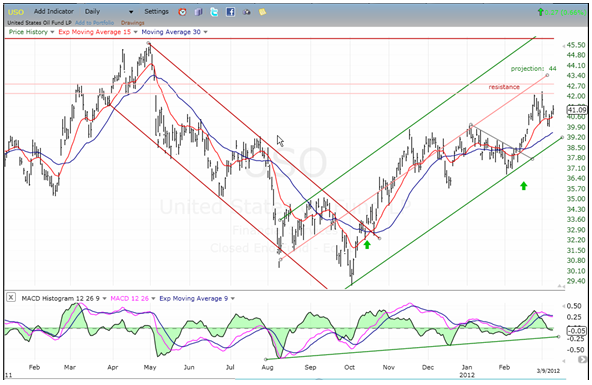Click the red channel line handle at May peak

148,43
